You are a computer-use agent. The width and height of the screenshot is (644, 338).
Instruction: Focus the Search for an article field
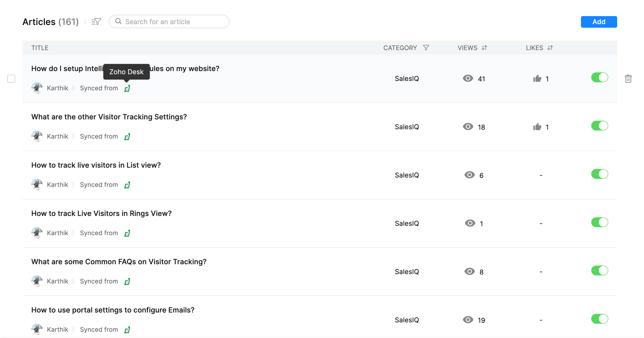click(x=172, y=22)
